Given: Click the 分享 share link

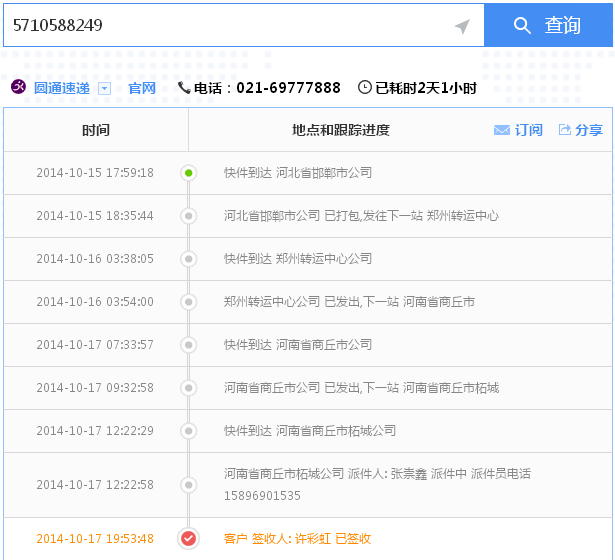Looking at the screenshot, I should (589, 130).
